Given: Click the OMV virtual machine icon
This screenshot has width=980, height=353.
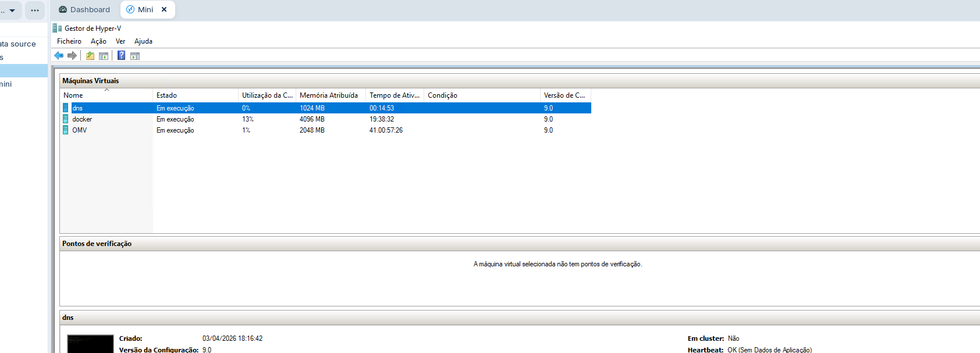Looking at the screenshot, I should click(66, 130).
